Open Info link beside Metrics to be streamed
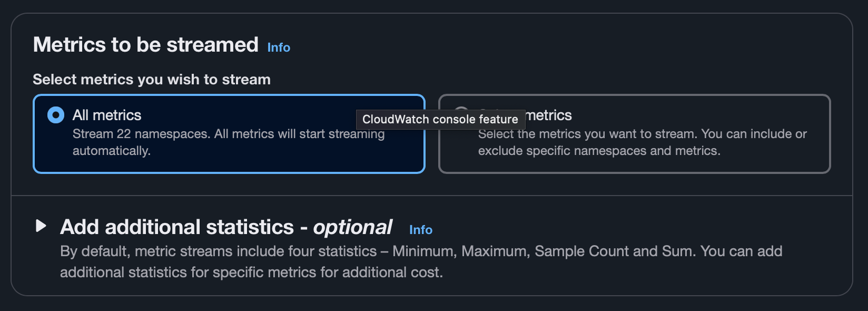 (279, 47)
